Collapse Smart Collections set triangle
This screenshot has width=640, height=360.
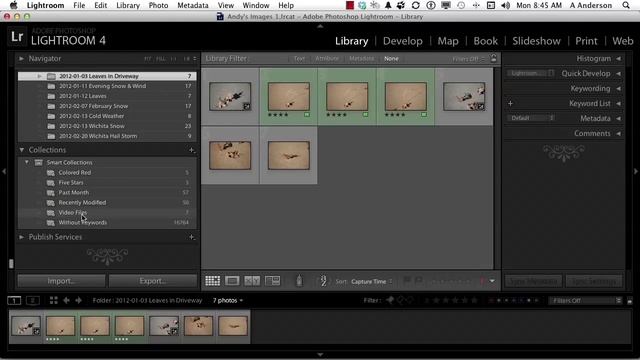pos(27,162)
